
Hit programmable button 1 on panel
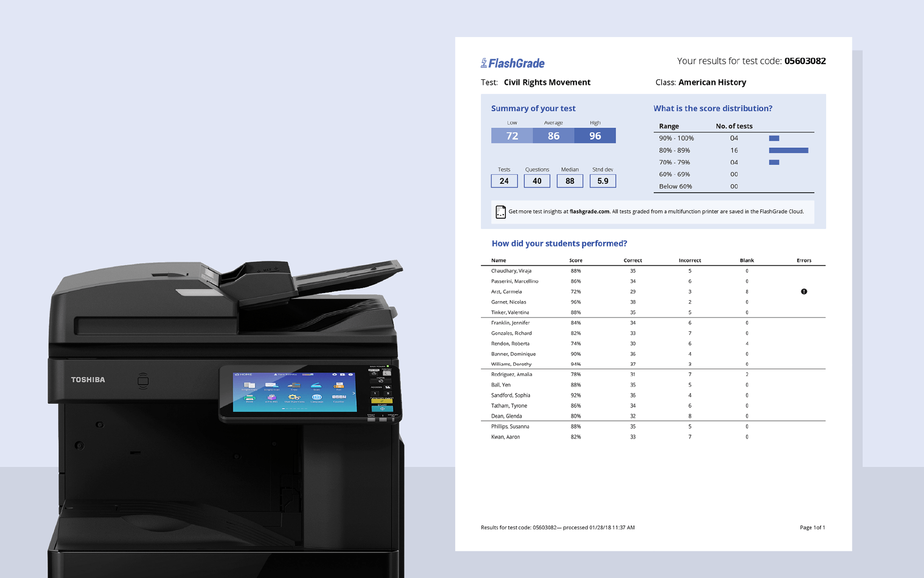tap(375, 394)
